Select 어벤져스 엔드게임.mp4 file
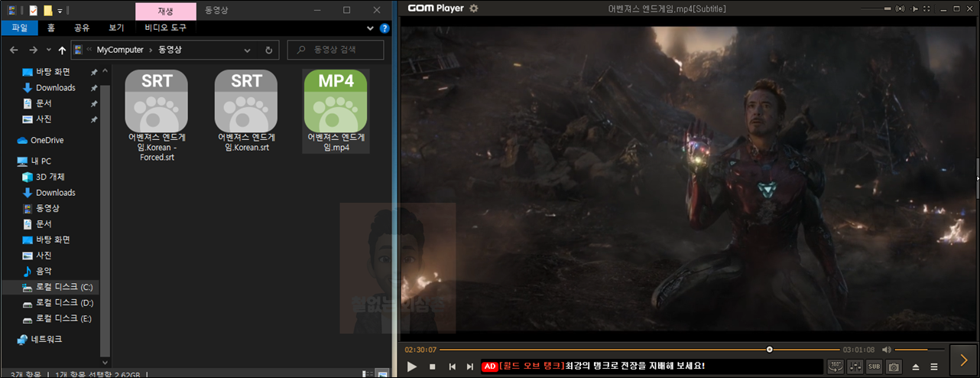The height and width of the screenshot is (378, 980). click(336, 111)
